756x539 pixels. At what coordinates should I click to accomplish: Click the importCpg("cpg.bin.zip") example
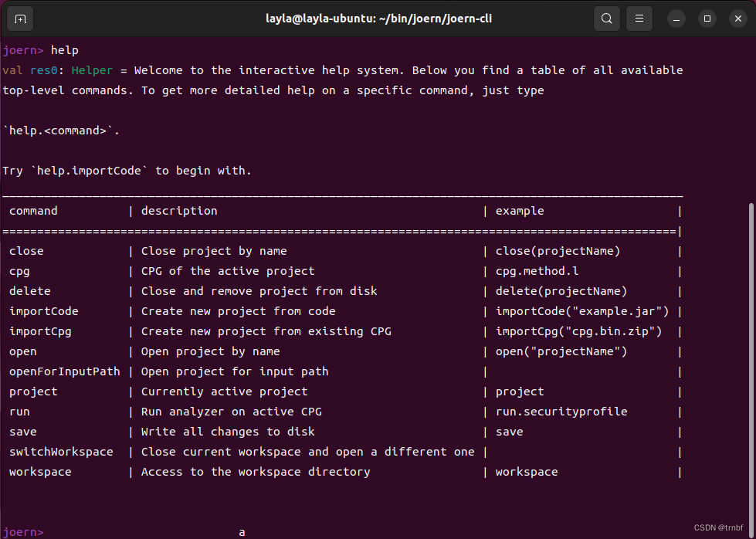point(578,331)
